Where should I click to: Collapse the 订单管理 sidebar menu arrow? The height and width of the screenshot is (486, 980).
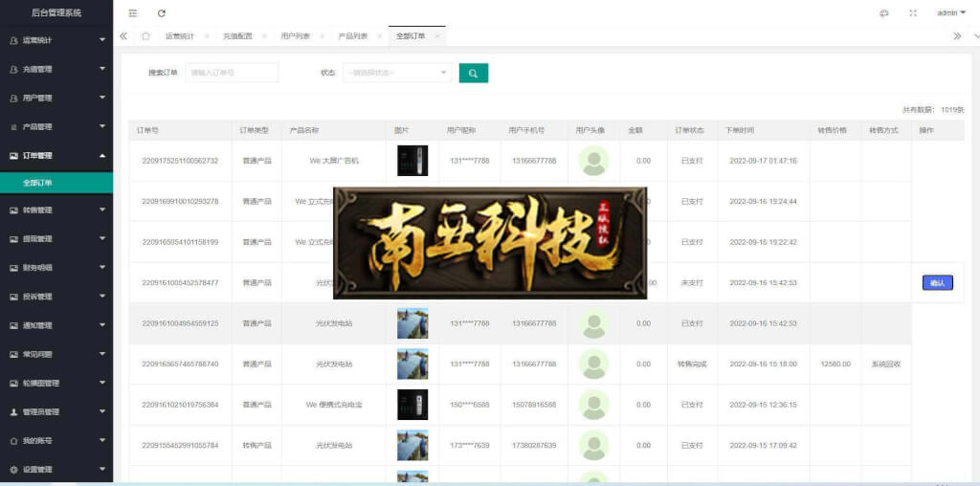(102, 156)
